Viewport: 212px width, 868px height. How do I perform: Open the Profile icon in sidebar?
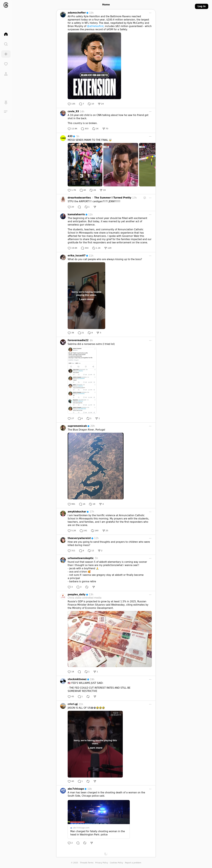coord(6,74)
